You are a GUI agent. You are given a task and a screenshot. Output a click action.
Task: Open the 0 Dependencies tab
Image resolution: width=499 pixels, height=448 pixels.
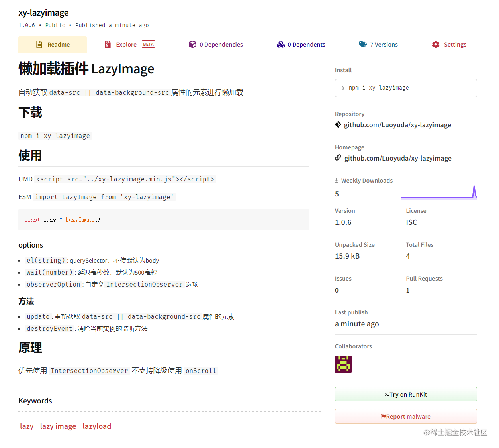(216, 45)
